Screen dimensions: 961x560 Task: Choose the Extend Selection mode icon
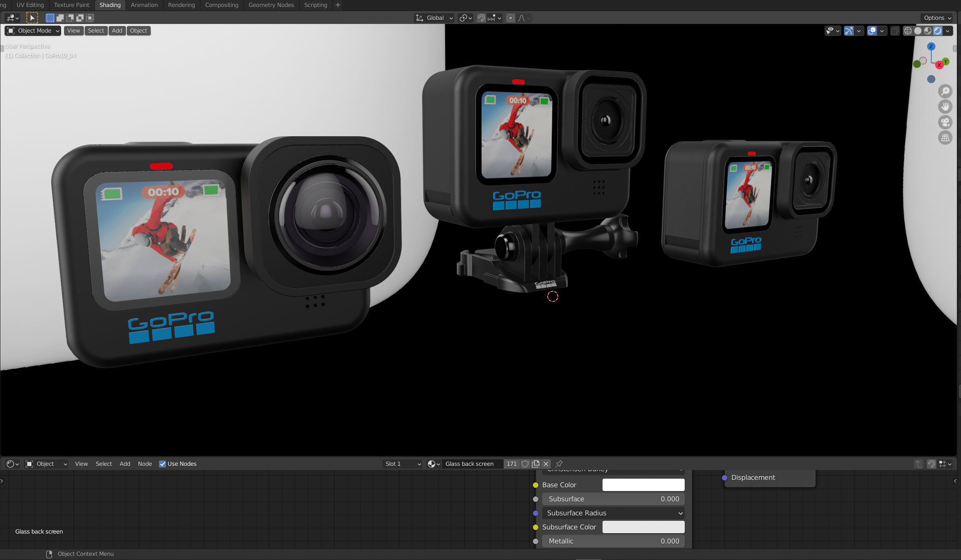tap(60, 18)
